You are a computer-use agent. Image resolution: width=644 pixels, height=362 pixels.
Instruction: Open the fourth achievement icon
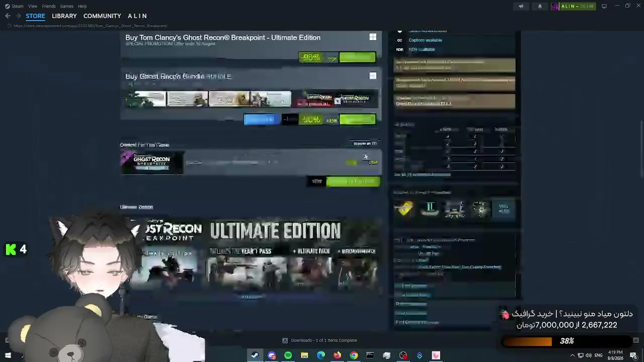(479, 209)
